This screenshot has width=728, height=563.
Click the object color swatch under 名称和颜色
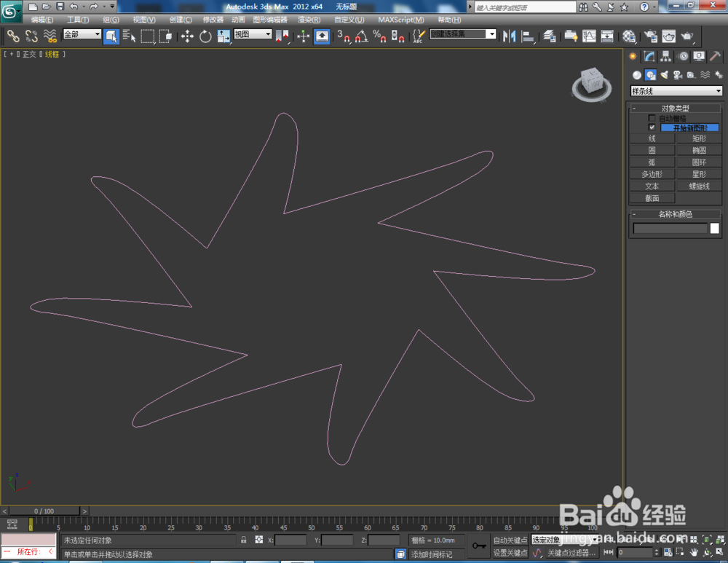tap(714, 228)
